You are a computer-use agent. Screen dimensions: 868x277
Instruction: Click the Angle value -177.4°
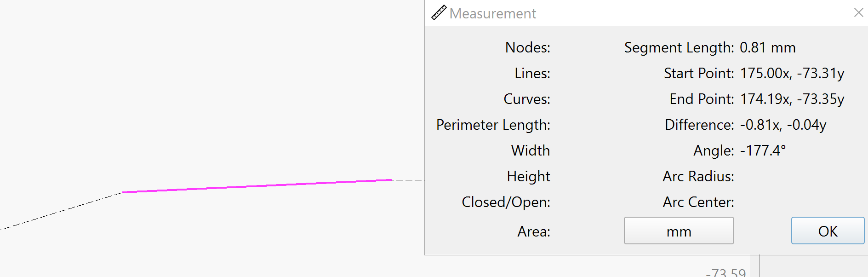763,150
